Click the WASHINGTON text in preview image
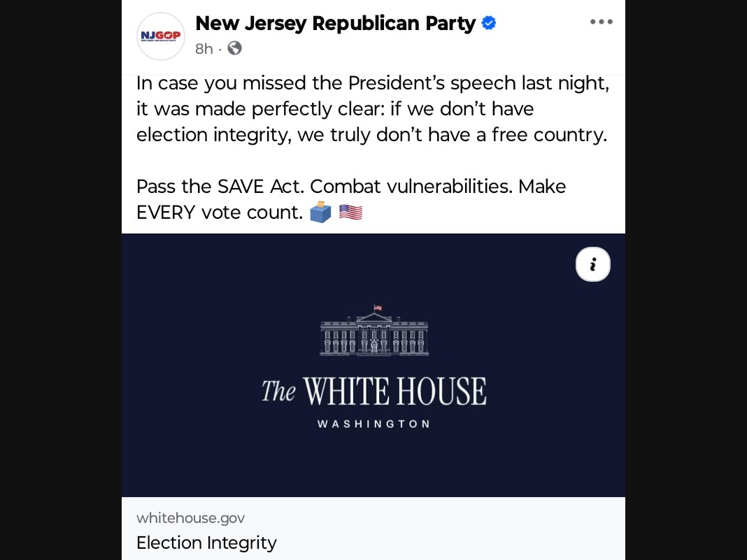747x560 pixels. click(374, 424)
